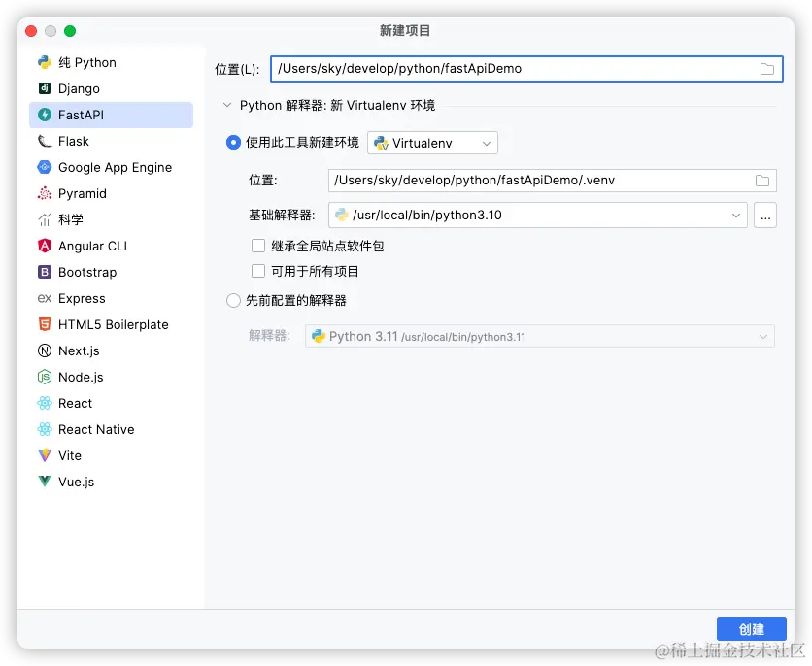Select Angular CLI project type
Viewport: 812px width, 666px height.
pyautogui.click(x=112, y=246)
